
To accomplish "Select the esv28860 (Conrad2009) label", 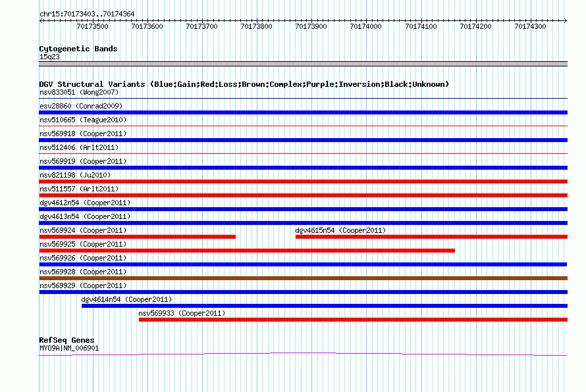I will [81, 106].
